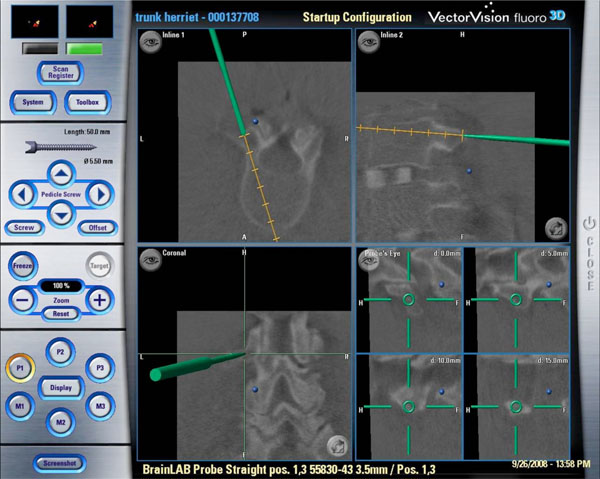600x479 pixels.
Task: Click the Probe's Eye d: 15.0mm slice
Action: pyautogui.click(x=517, y=407)
